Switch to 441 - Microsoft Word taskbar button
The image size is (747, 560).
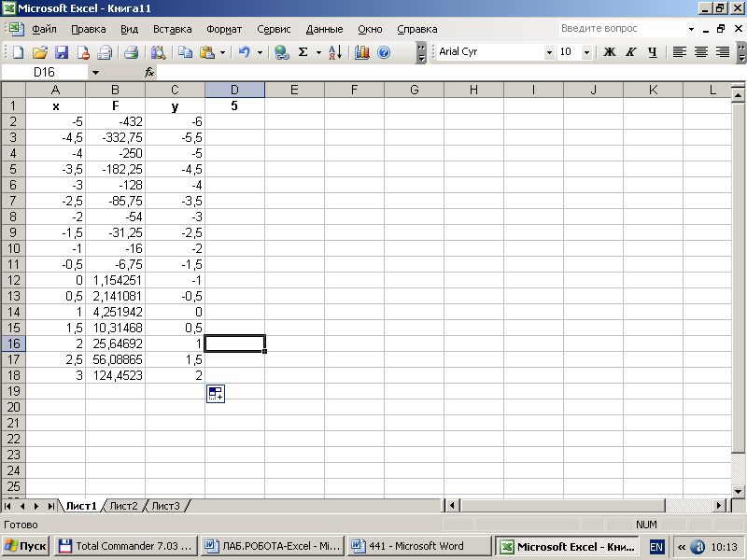click(419, 546)
